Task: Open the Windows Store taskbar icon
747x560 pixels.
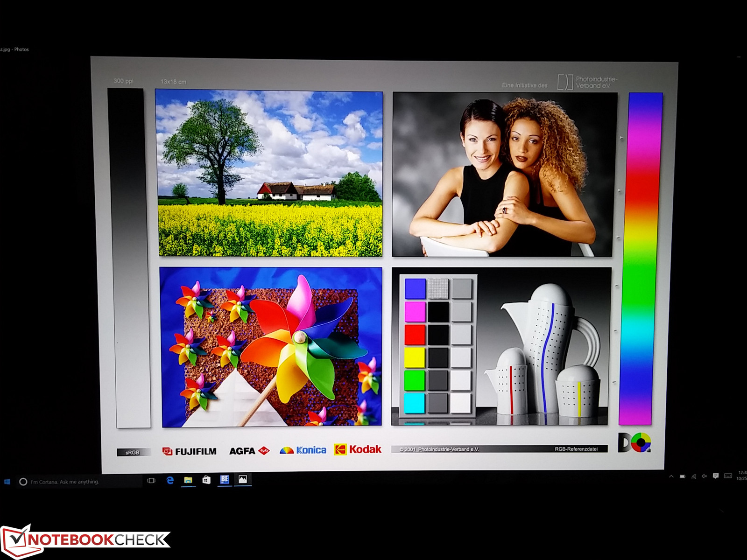Action: coord(206,479)
